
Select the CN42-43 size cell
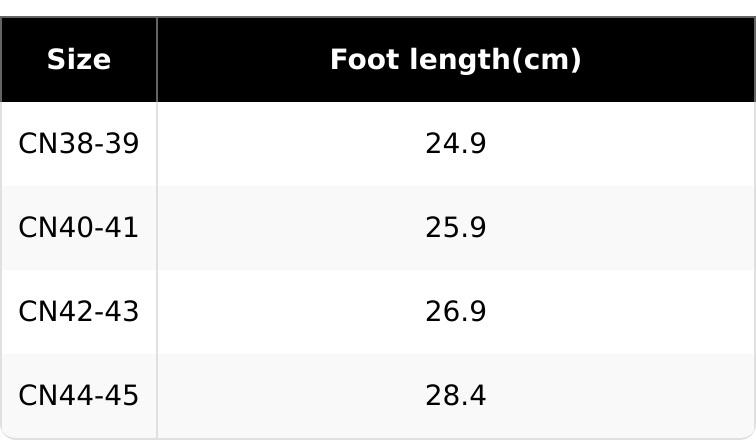[x=79, y=312]
